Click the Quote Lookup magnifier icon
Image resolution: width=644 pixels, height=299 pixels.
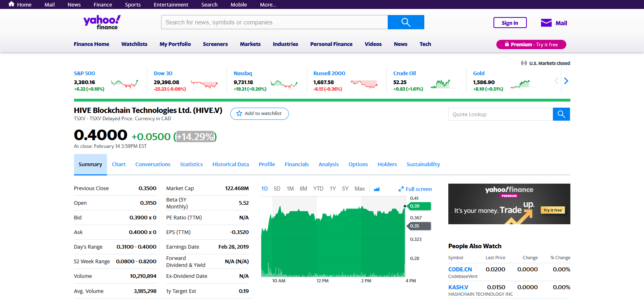coord(561,114)
